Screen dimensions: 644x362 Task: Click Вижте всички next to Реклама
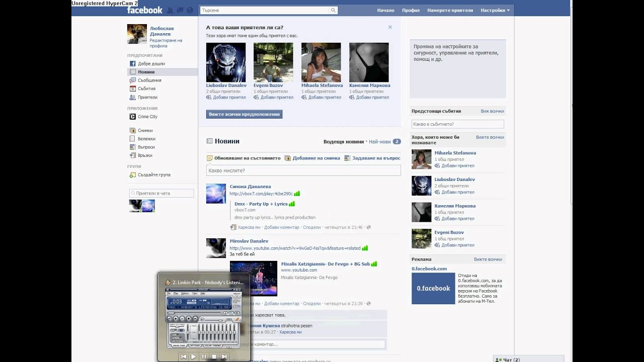click(x=488, y=259)
